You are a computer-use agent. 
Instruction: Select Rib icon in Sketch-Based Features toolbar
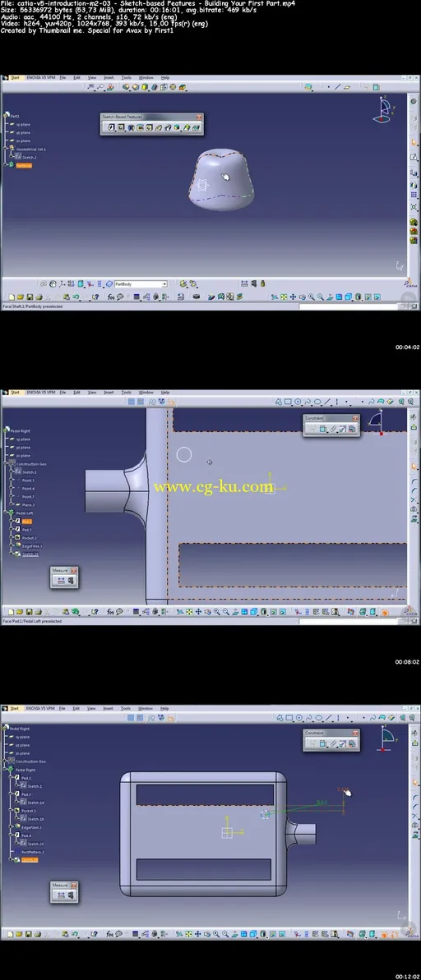pos(158,127)
